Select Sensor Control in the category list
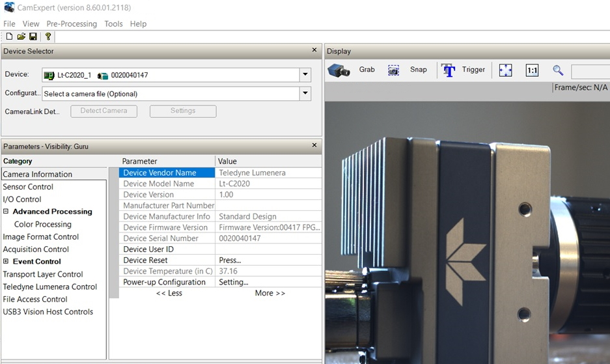Image resolution: width=610 pixels, height=364 pixels. click(28, 187)
